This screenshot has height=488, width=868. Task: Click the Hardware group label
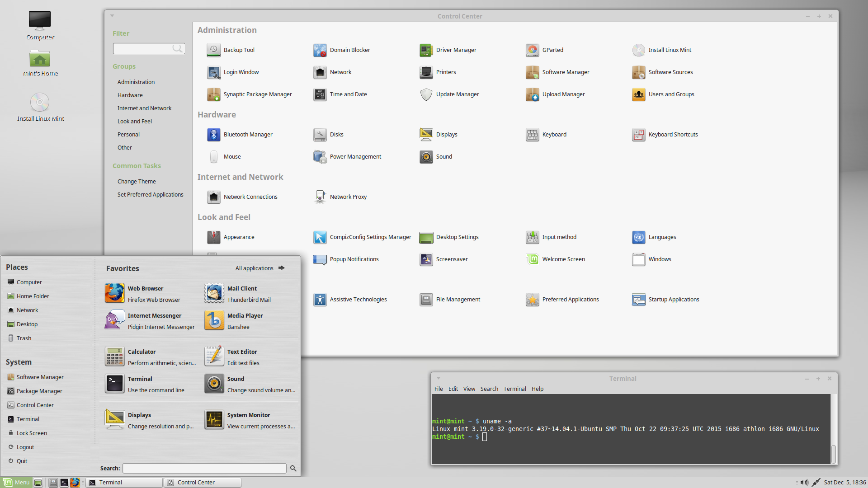tap(130, 95)
